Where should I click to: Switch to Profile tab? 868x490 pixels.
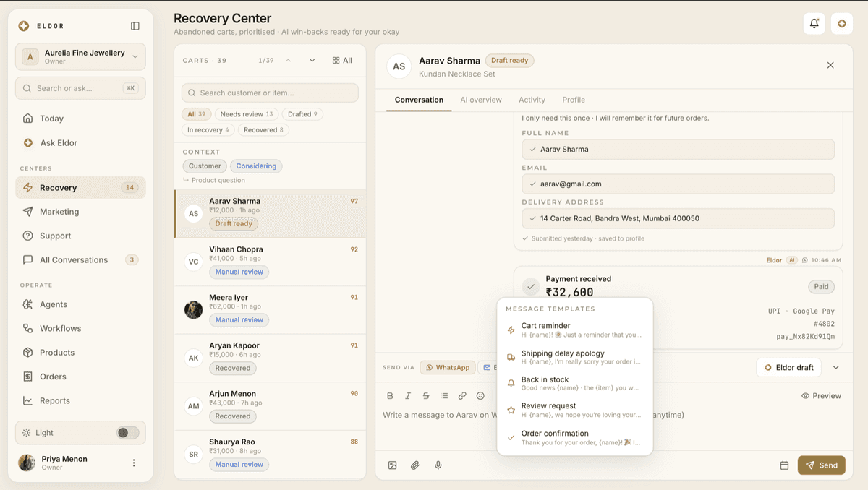[x=574, y=100]
